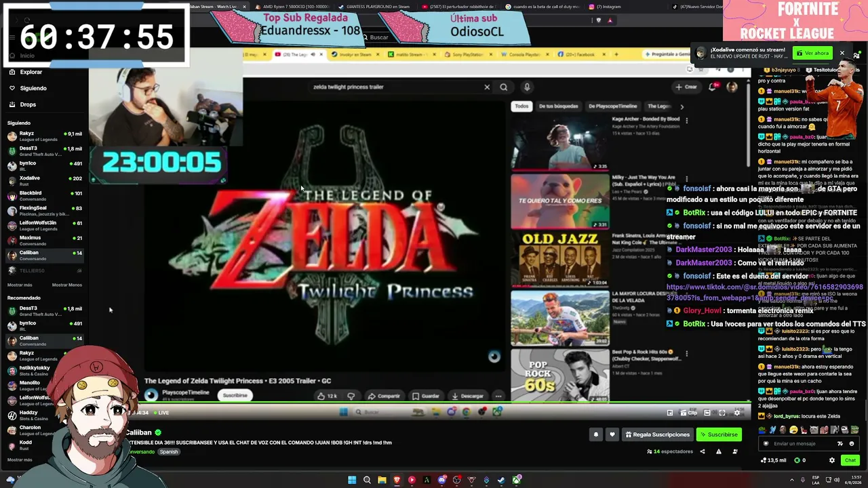Click the Regala Suscripciones button
Screen dimensions: 868x488
pyautogui.click(x=657, y=434)
